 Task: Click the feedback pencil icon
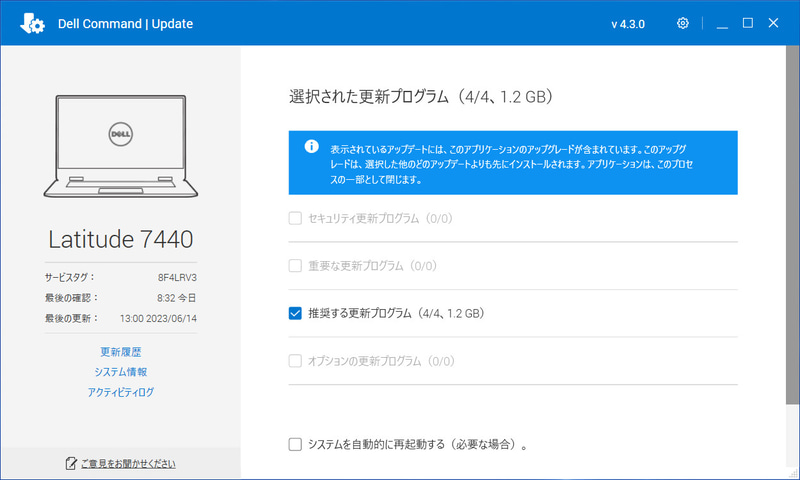pyautogui.click(x=71, y=463)
